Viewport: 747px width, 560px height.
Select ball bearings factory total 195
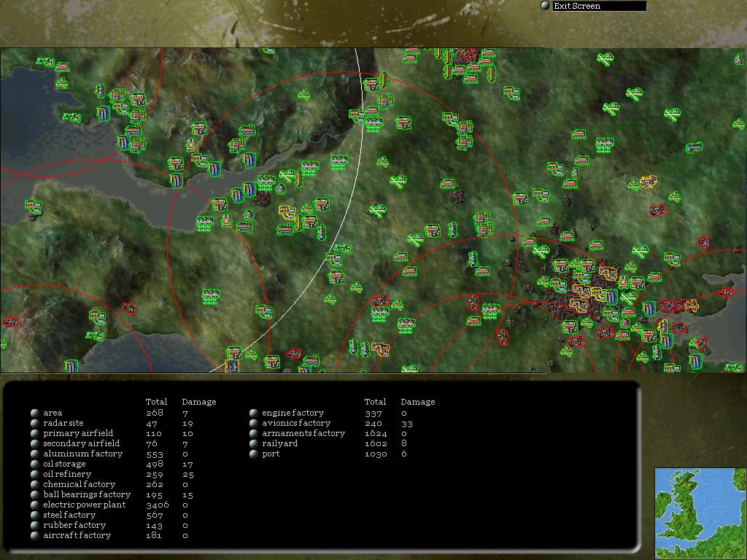[x=154, y=495]
